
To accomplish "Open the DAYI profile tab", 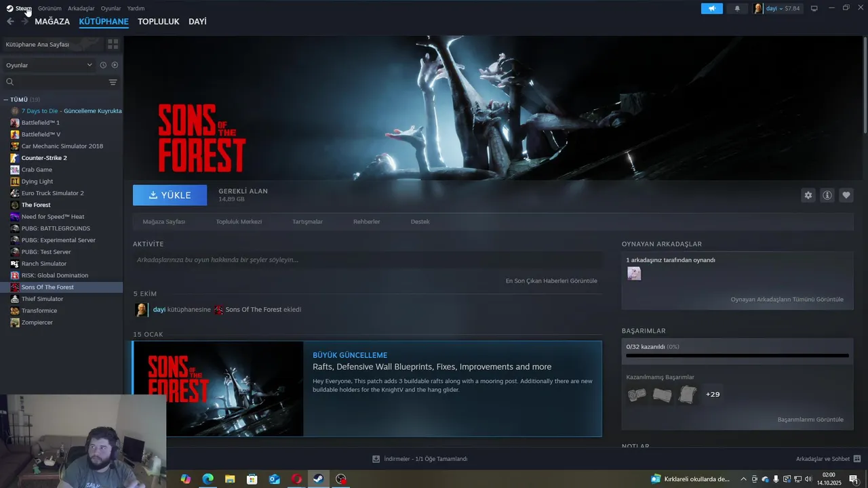I will (x=197, y=22).
